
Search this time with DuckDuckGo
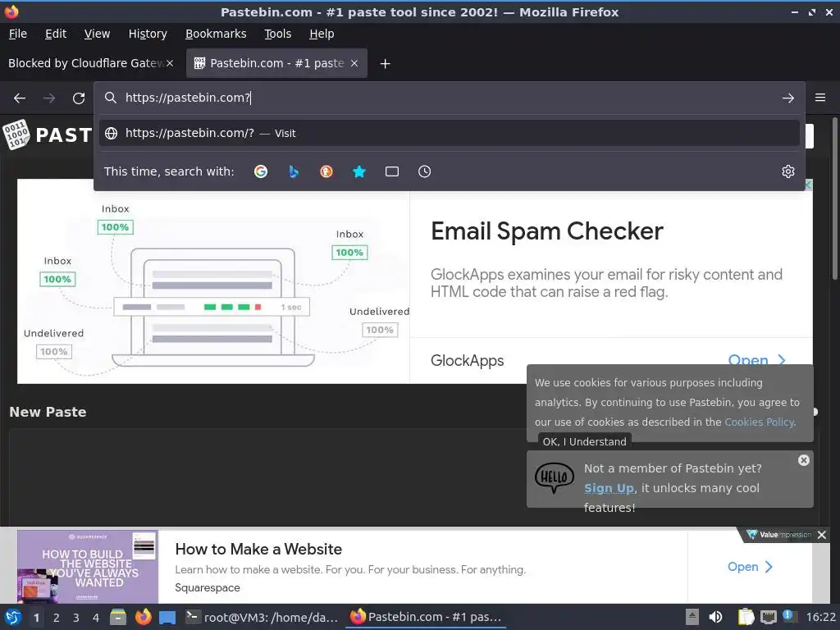coord(326,171)
